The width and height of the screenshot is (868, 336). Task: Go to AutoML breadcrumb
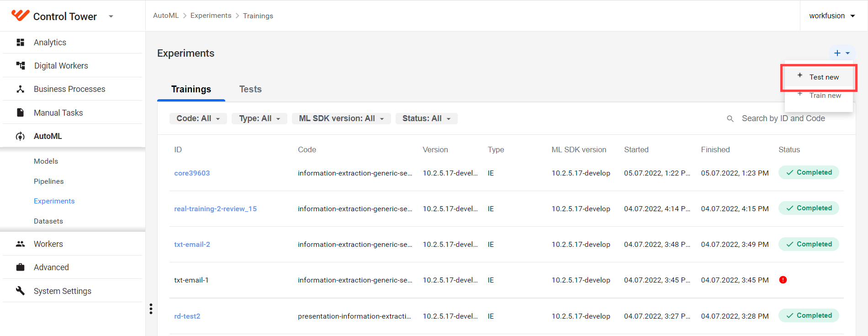tap(166, 16)
